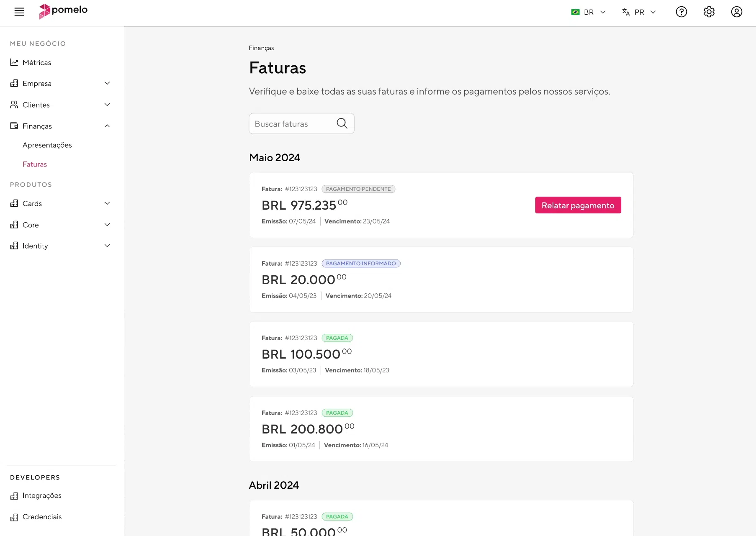
Task: Click the Pomelo logo
Action: click(x=63, y=11)
